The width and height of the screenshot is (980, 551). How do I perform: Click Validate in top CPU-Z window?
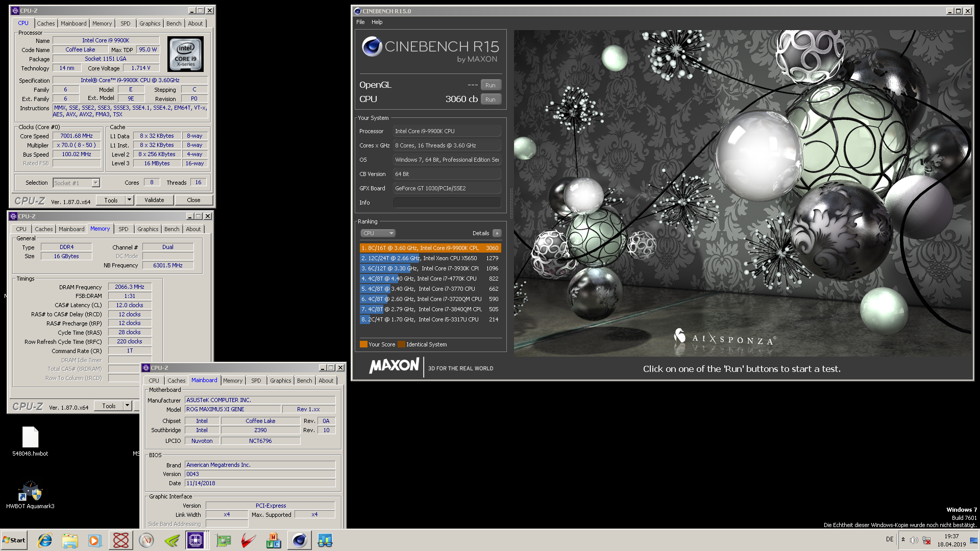pos(154,200)
